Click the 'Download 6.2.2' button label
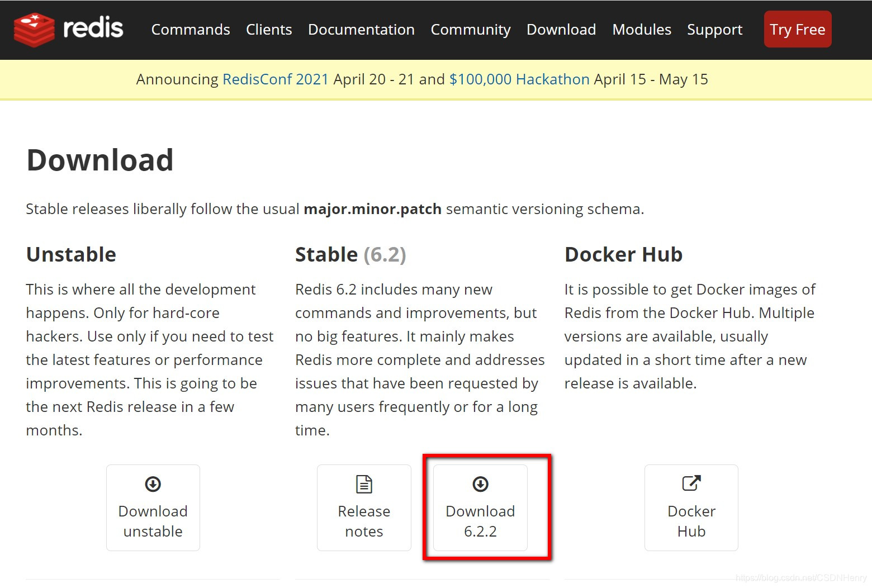 tap(480, 521)
